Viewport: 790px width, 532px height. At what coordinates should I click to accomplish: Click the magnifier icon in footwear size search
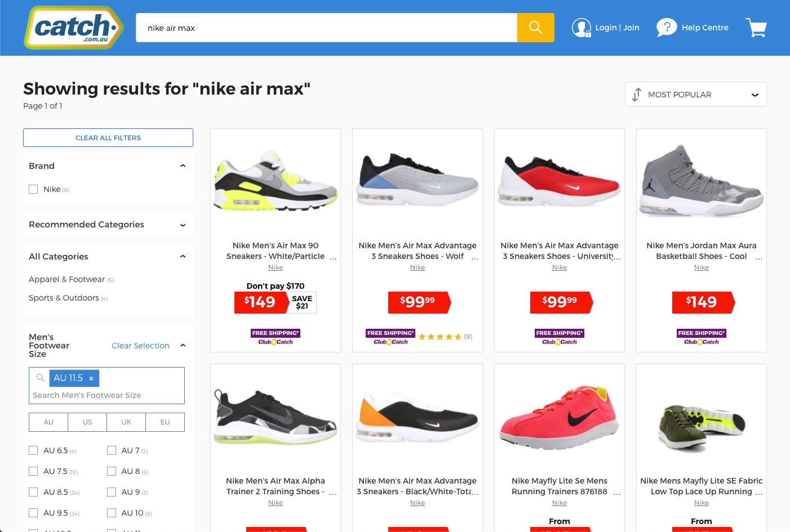(x=41, y=378)
